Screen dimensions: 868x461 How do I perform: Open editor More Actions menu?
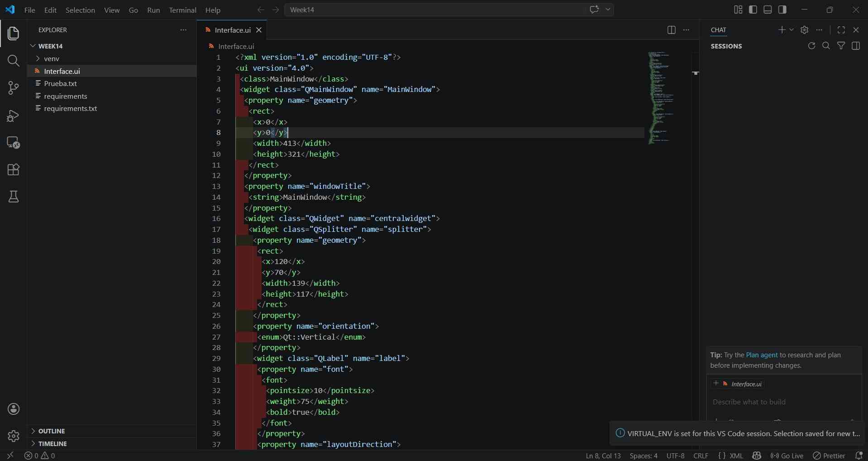pyautogui.click(x=686, y=30)
